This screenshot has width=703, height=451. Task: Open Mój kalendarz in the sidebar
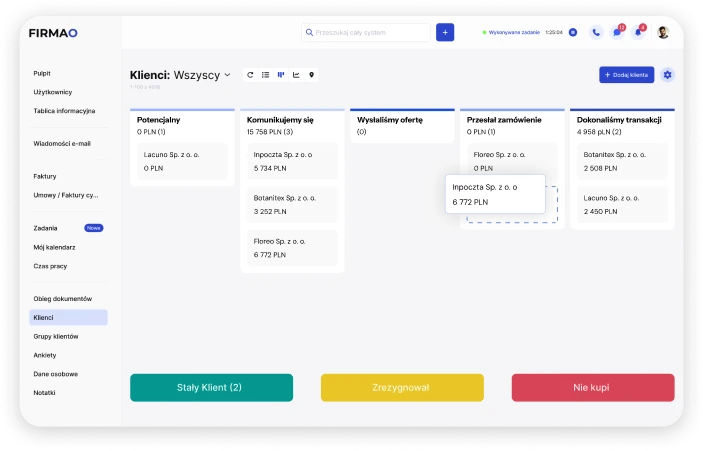click(x=54, y=247)
